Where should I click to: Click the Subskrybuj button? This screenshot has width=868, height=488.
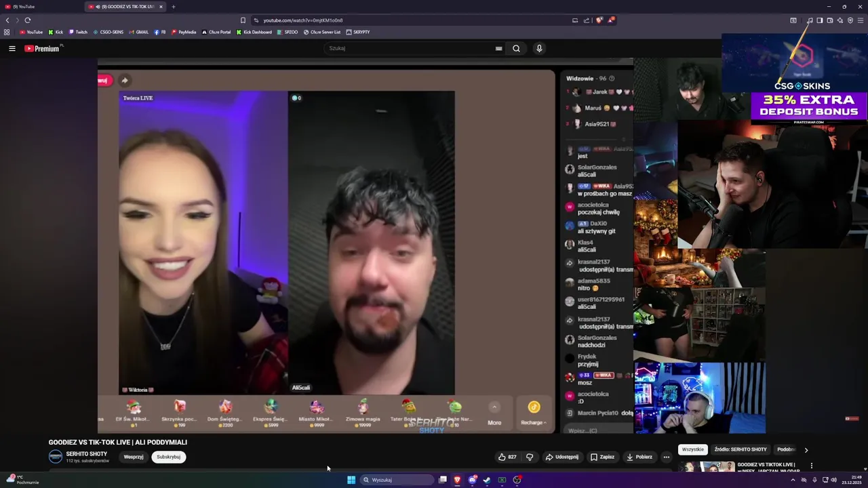click(168, 457)
